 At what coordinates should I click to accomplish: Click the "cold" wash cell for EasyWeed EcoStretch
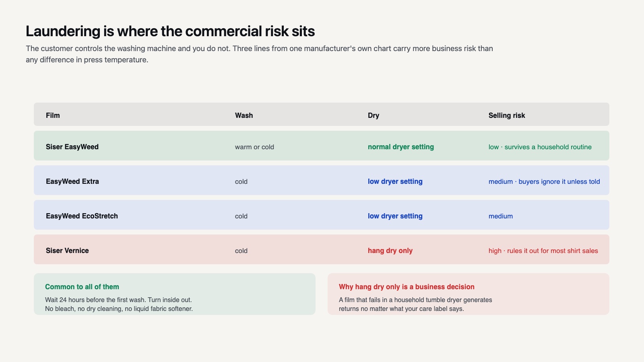[x=241, y=216]
